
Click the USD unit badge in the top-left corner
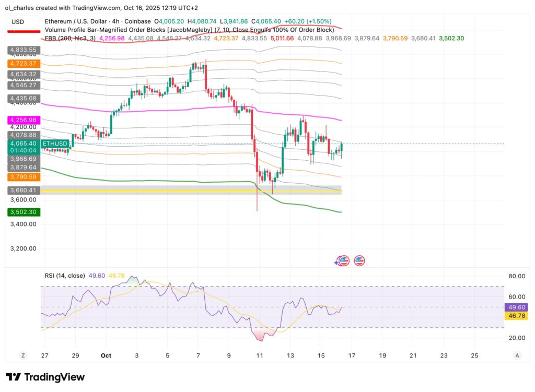(17, 20)
